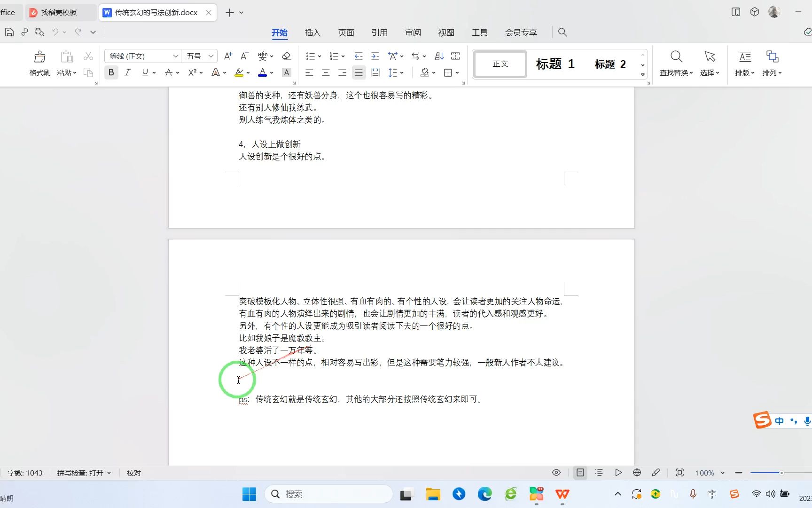Click the Paste clipboard icon

(67, 57)
